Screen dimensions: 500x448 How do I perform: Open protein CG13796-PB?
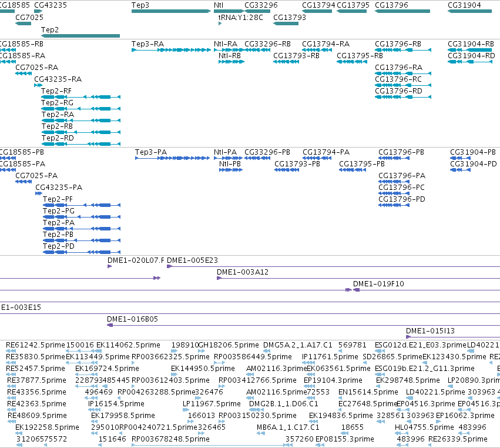(401, 152)
